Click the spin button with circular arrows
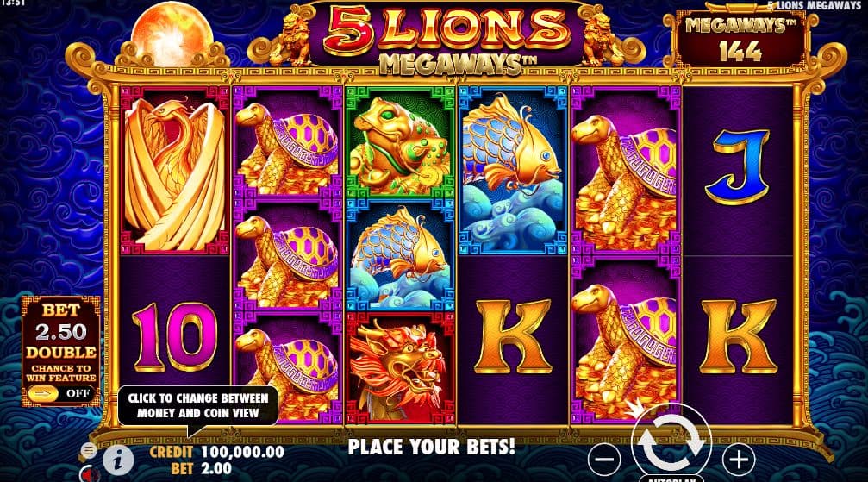 click(671, 441)
